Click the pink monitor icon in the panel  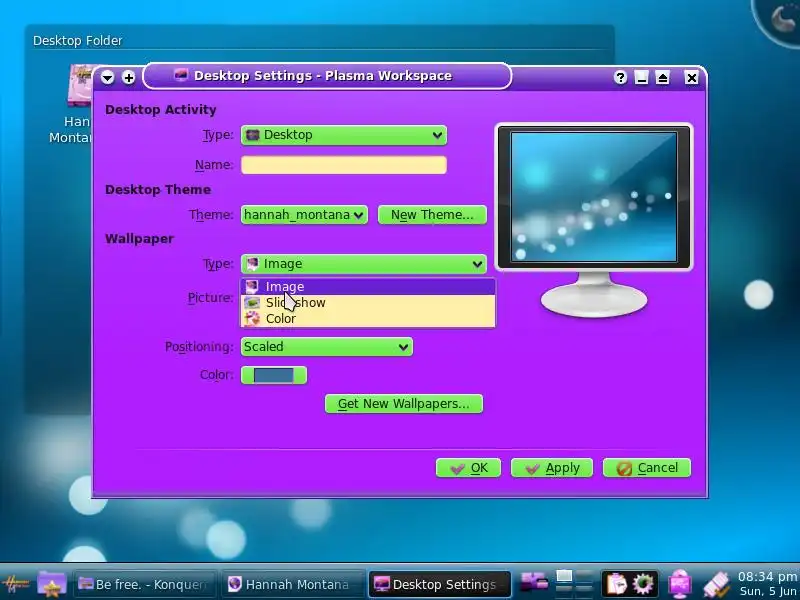click(680, 584)
